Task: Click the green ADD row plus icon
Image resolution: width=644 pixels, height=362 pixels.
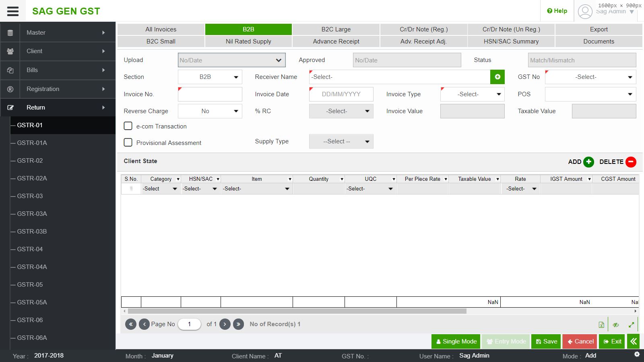Action: pyautogui.click(x=588, y=162)
